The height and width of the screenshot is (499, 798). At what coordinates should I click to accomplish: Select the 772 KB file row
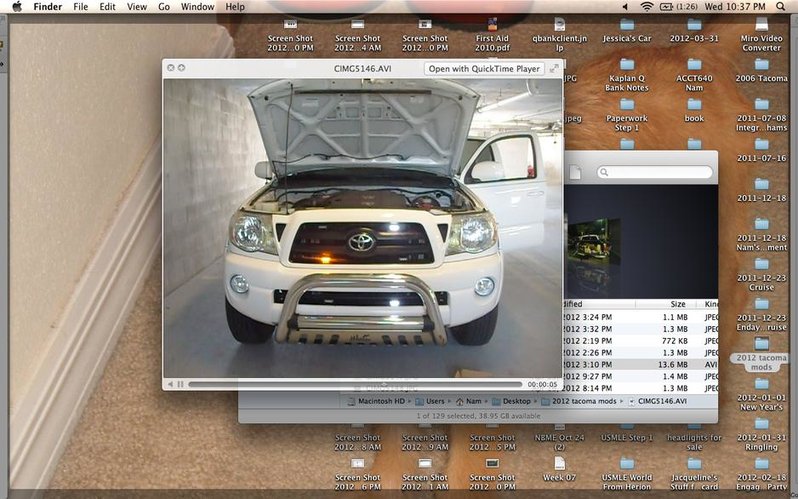641,341
